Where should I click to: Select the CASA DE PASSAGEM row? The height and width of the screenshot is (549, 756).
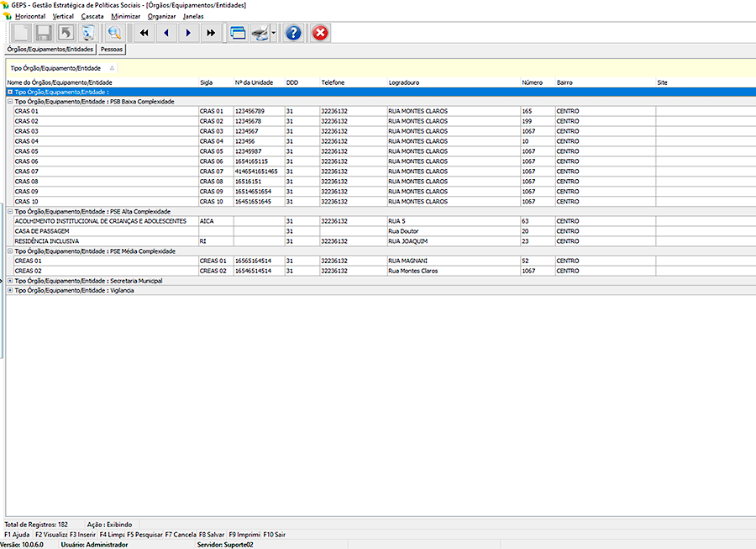click(42, 231)
